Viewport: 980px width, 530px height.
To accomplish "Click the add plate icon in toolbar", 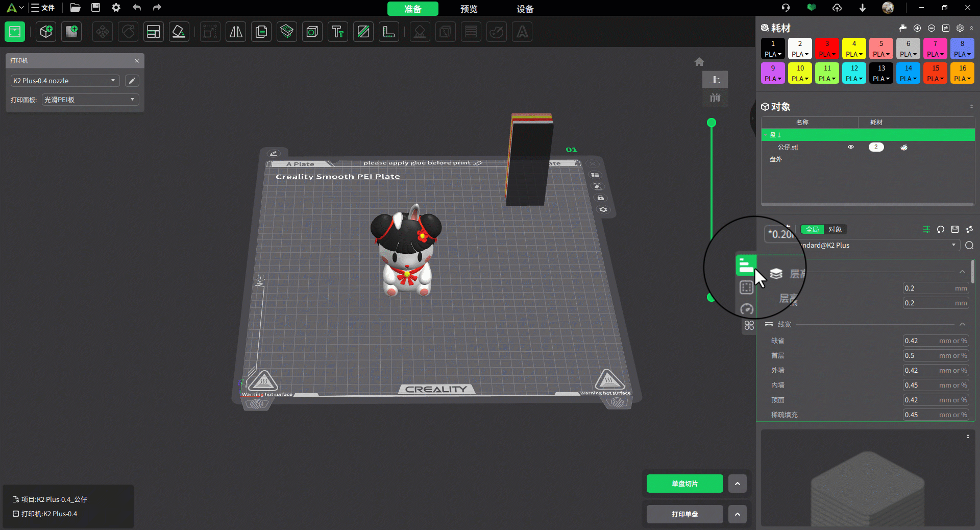I will point(71,32).
